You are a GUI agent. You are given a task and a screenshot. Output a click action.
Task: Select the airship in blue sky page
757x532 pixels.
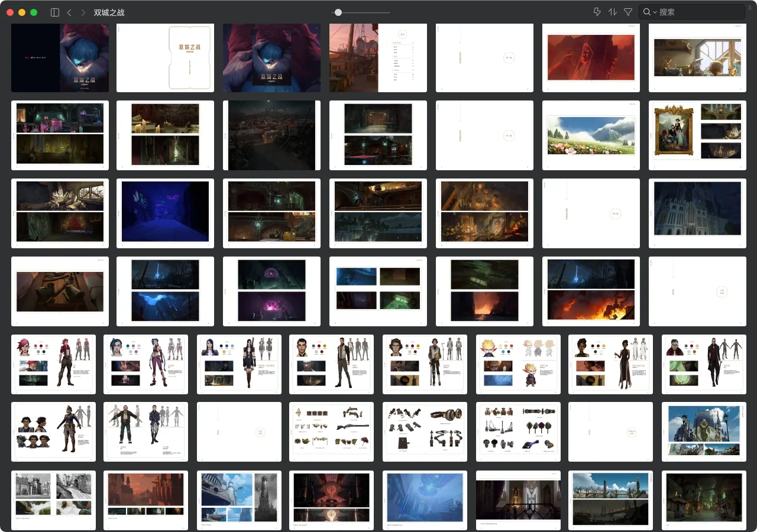(x=239, y=500)
